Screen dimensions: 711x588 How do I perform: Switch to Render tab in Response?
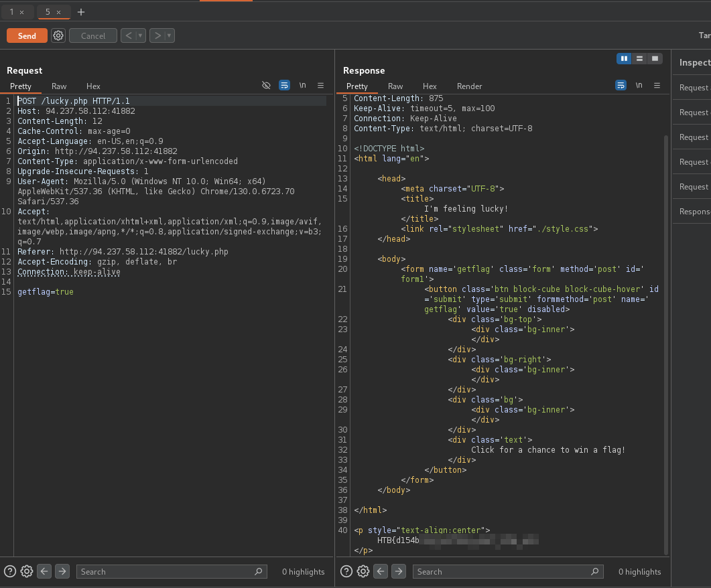tap(469, 86)
